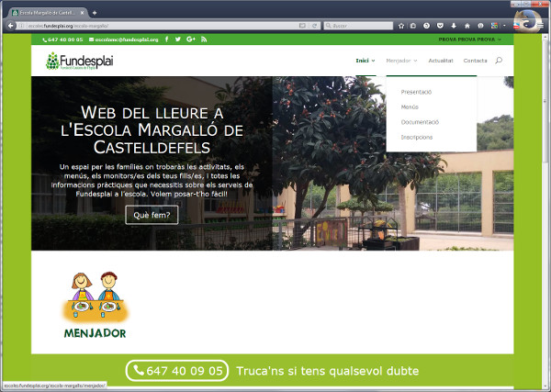Reload the page with the refresh icon

pyautogui.click(x=314, y=26)
